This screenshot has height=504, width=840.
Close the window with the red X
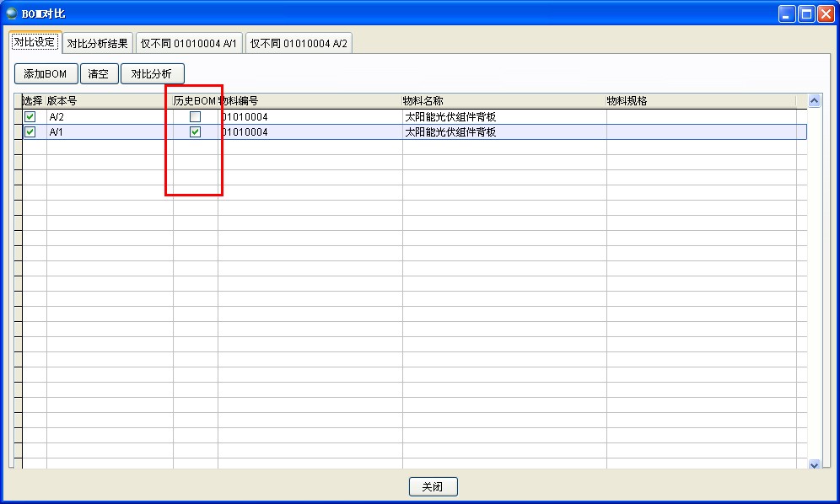826,13
